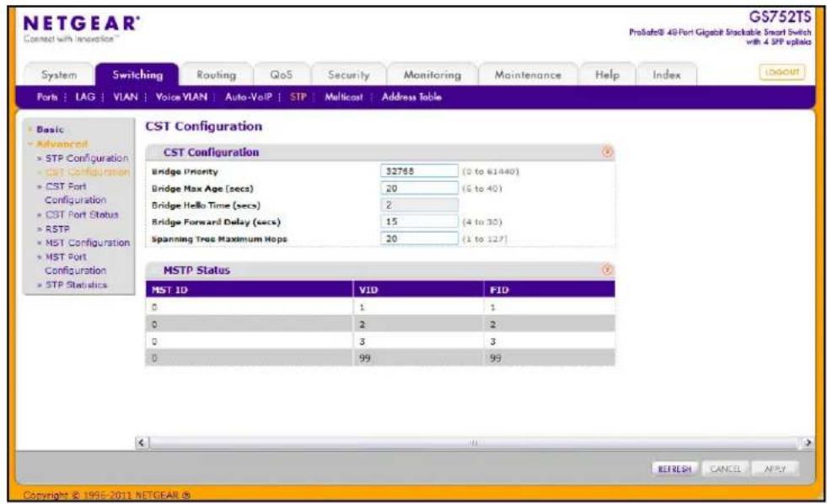
Task: Click the CANCEL button
Action: click(725, 469)
